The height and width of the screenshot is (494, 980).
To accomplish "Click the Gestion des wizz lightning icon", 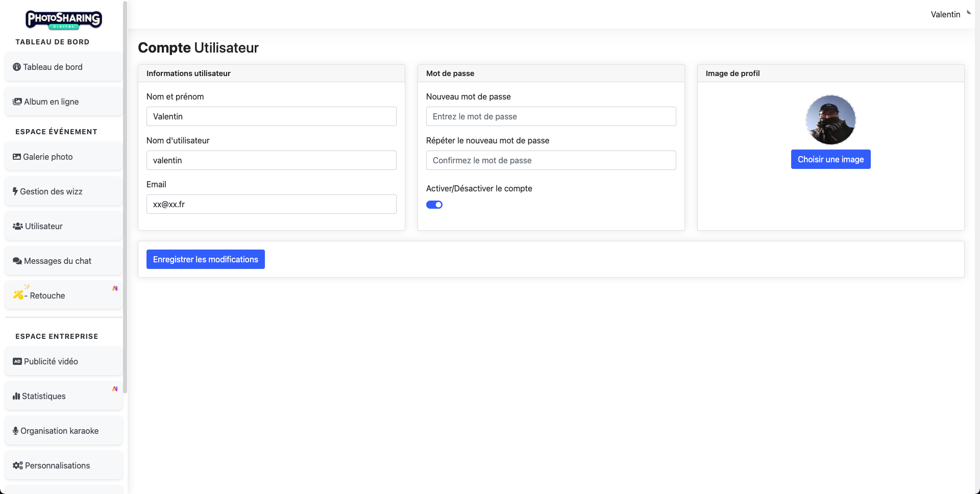I will 15,191.
